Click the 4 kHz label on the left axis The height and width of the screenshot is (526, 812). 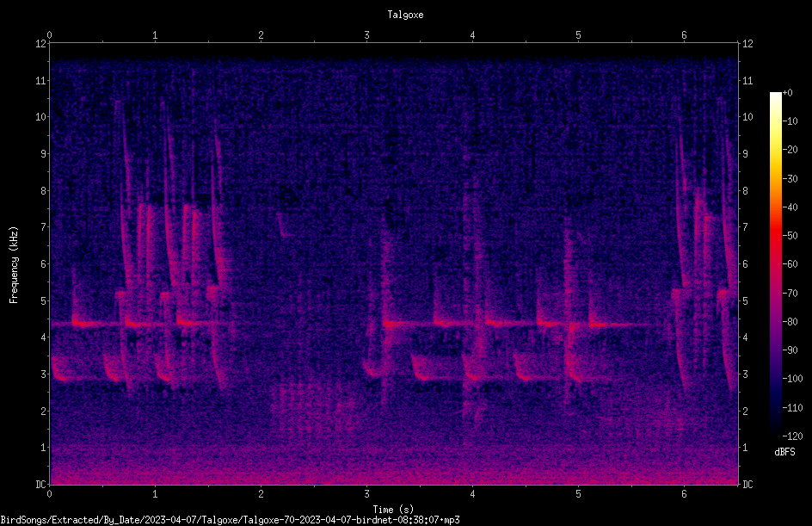pos(44,337)
